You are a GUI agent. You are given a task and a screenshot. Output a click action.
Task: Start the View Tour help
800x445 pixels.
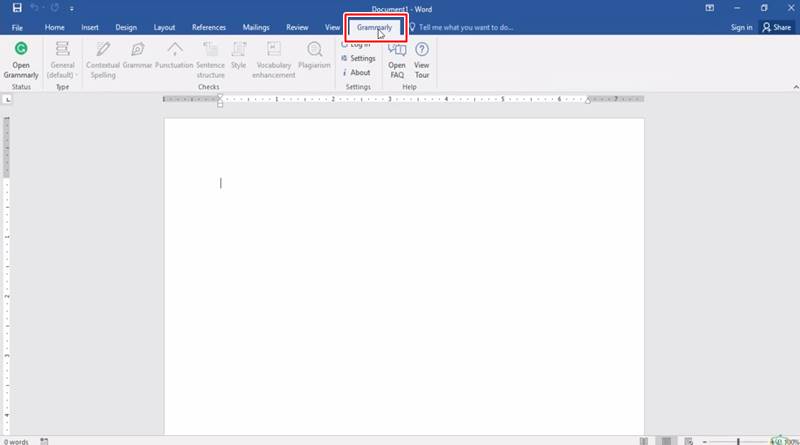click(x=421, y=60)
